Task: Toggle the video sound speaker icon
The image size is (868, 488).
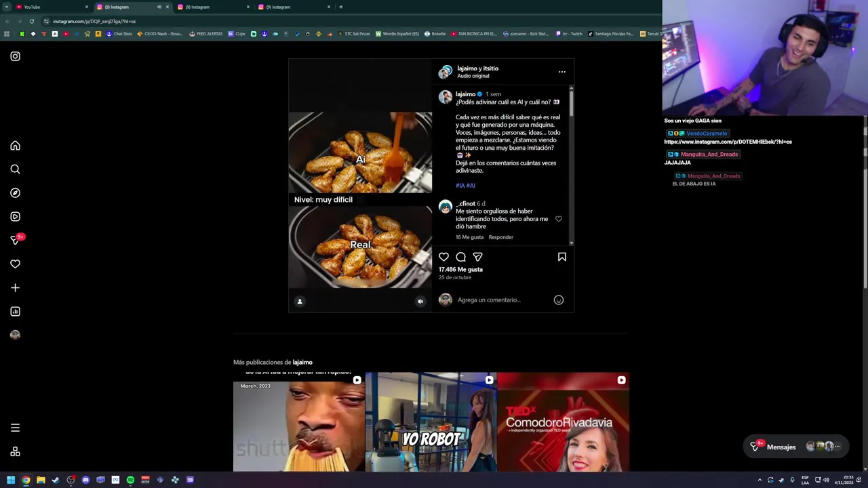Action: [x=420, y=302]
